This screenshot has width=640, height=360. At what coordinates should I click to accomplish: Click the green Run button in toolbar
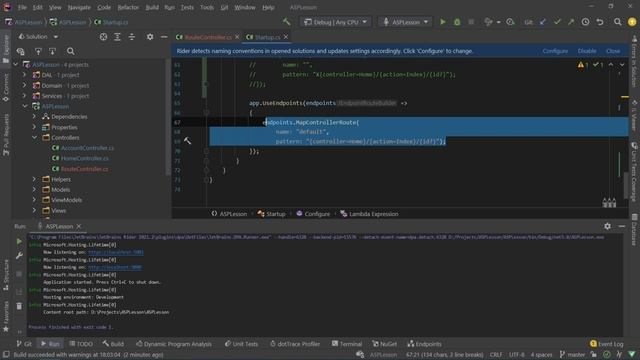click(x=442, y=22)
